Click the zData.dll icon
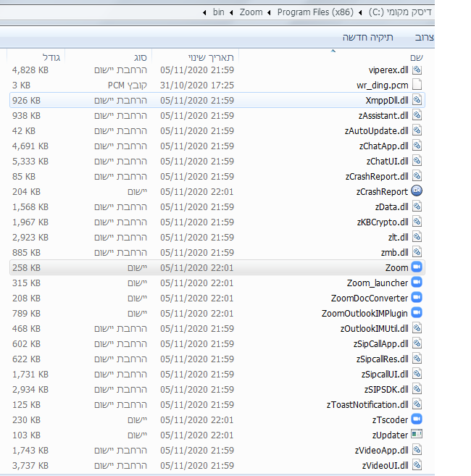Image resolution: width=471 pixels, height=476 pixels. click(x=417, y=206)
